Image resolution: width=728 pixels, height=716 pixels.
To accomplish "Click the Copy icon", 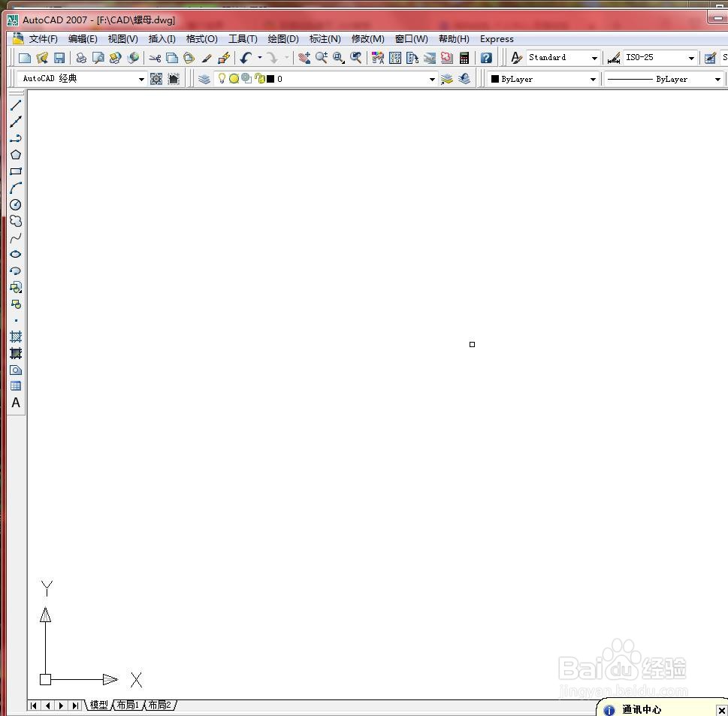I will [172, 58].
